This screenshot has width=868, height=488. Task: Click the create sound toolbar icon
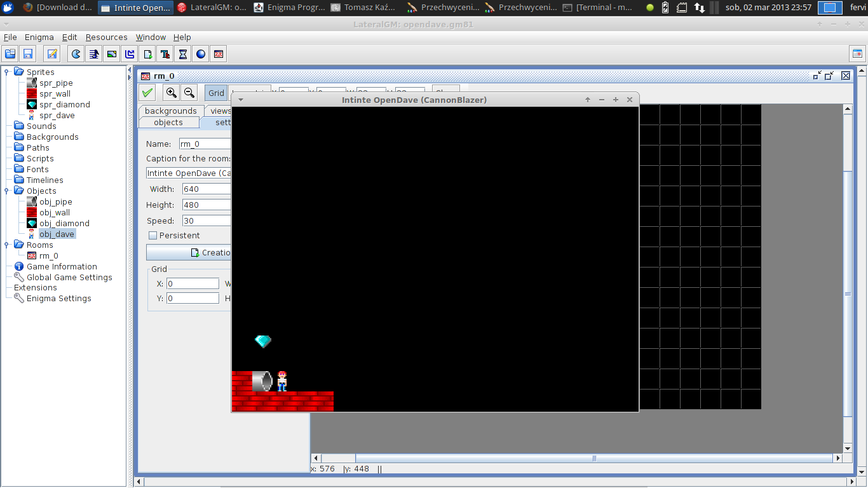click(94, 54)
